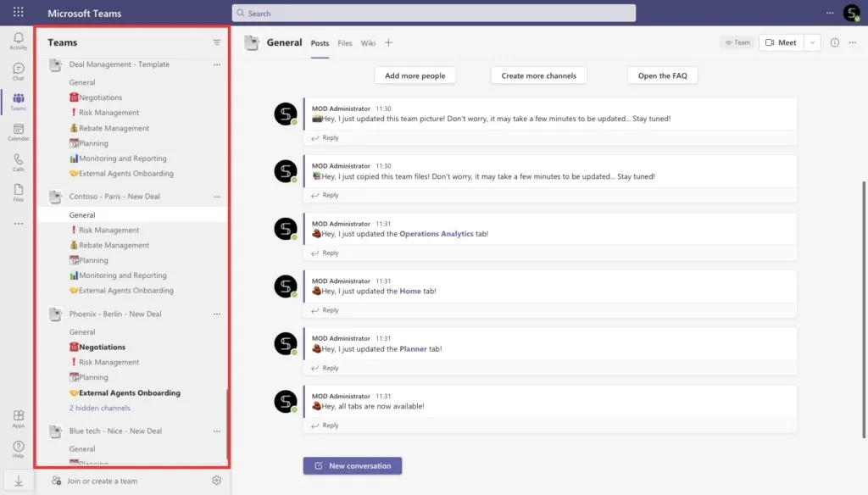Click the download desktop app icon
The image size is (868, 495).
(19, 481)
